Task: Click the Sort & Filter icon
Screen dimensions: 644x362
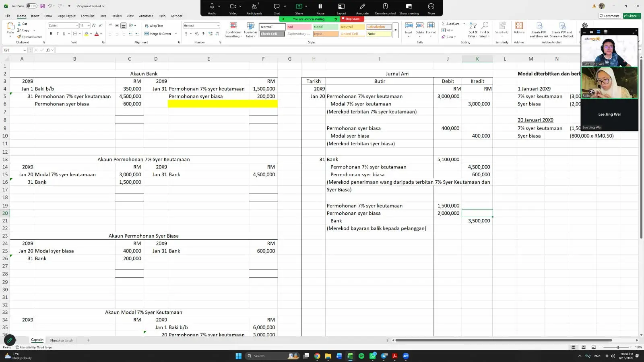Action: tap(473, 26)
